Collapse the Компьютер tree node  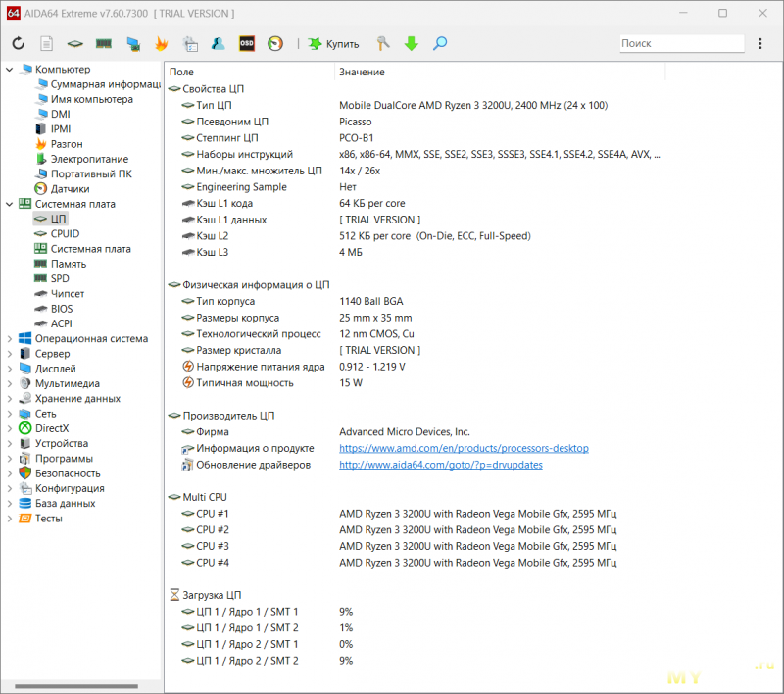tap(10, 70)
